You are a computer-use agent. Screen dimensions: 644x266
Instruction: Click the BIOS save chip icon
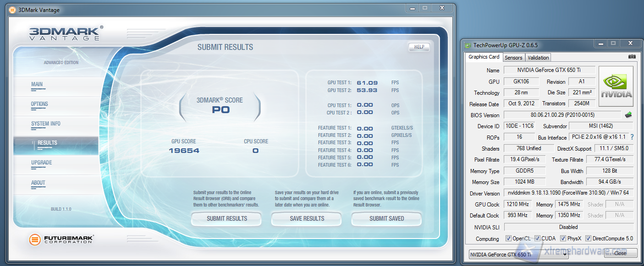628,114
